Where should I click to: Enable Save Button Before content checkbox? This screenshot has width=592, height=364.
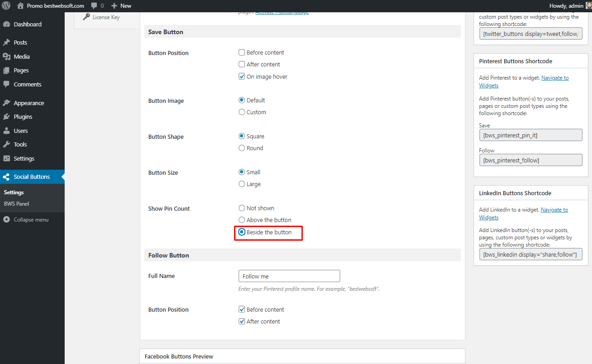pos(242,52)
